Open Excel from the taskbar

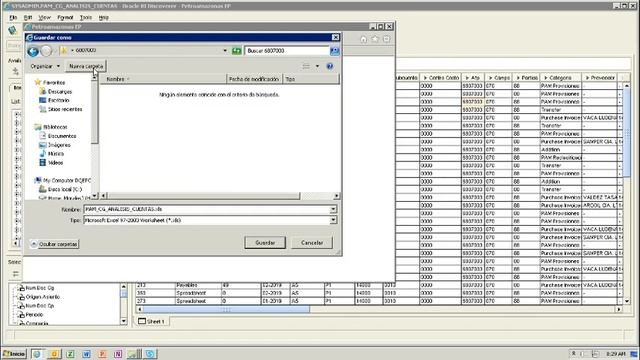click(x=70, y=354)
